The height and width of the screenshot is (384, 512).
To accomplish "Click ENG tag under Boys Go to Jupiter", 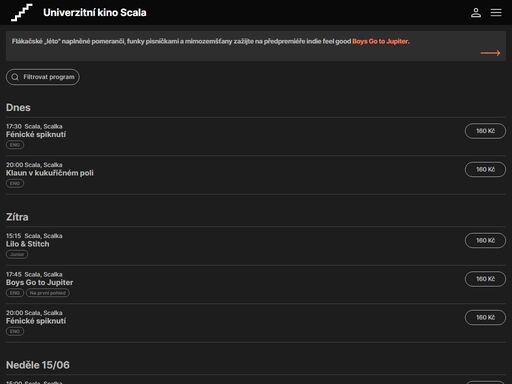I will [15, 293].
